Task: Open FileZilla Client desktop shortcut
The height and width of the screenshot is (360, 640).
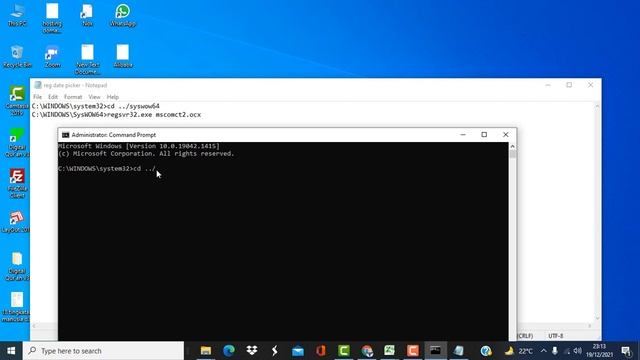Action: 17,184
